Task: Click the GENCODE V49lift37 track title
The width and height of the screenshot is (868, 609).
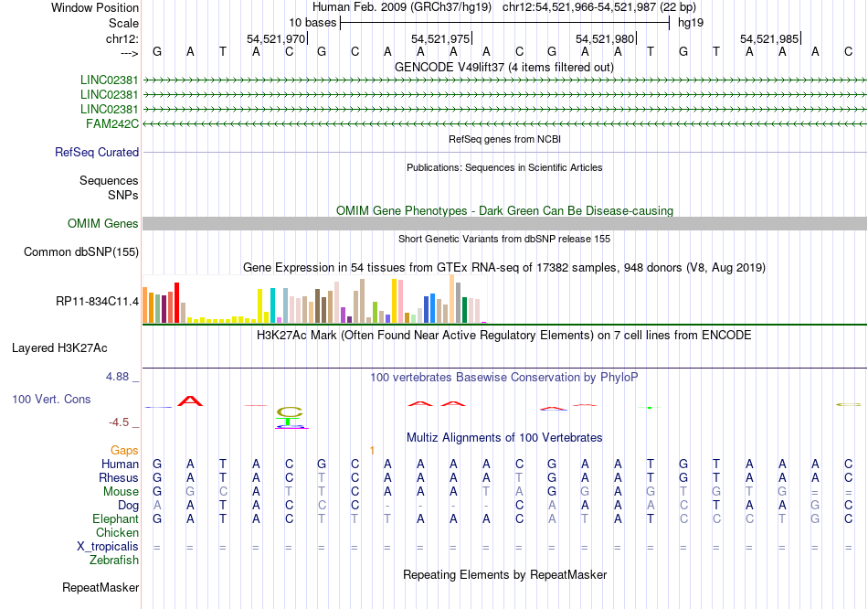Action: pyautogui.click(x=504, y=67)
